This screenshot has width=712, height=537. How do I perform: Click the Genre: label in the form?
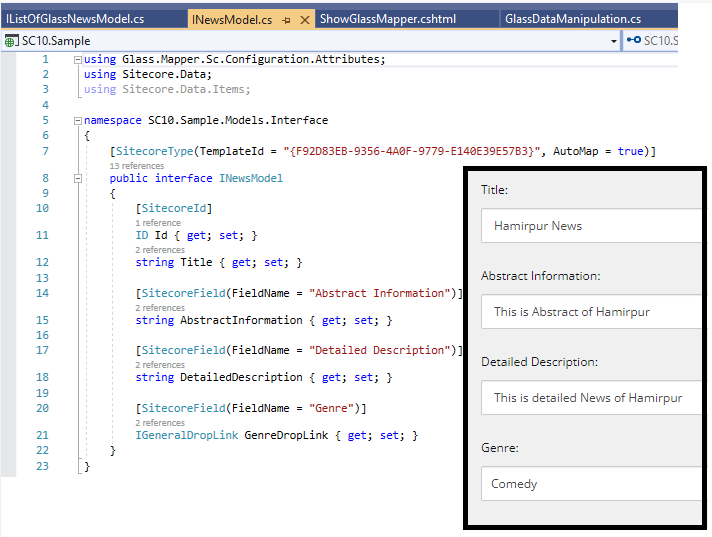[x=499, y=448]
